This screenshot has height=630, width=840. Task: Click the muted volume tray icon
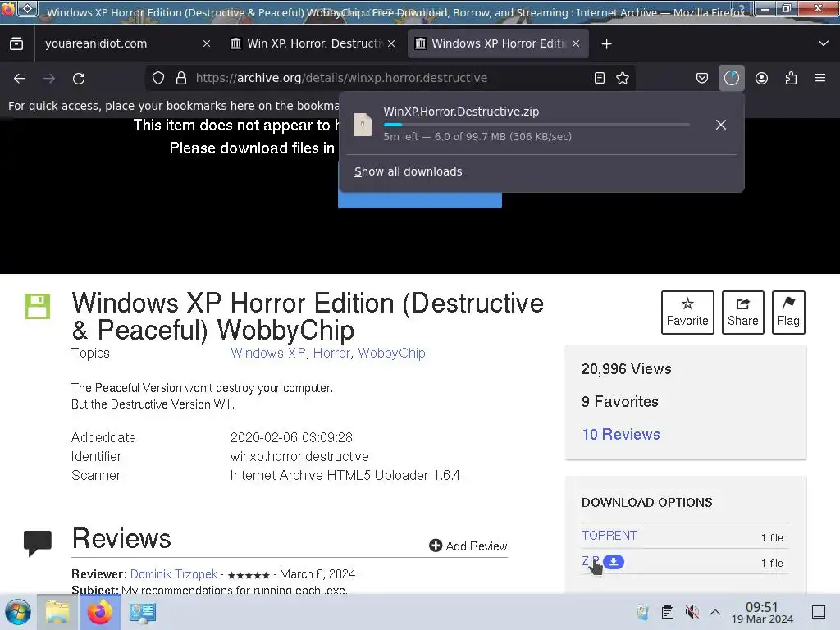pyautogui.click(x=692, y=612)
